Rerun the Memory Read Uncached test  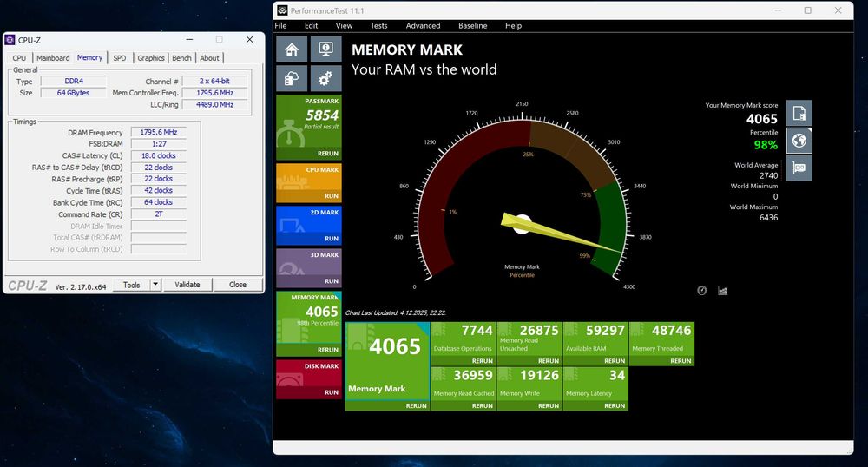[x=549, y=361]
